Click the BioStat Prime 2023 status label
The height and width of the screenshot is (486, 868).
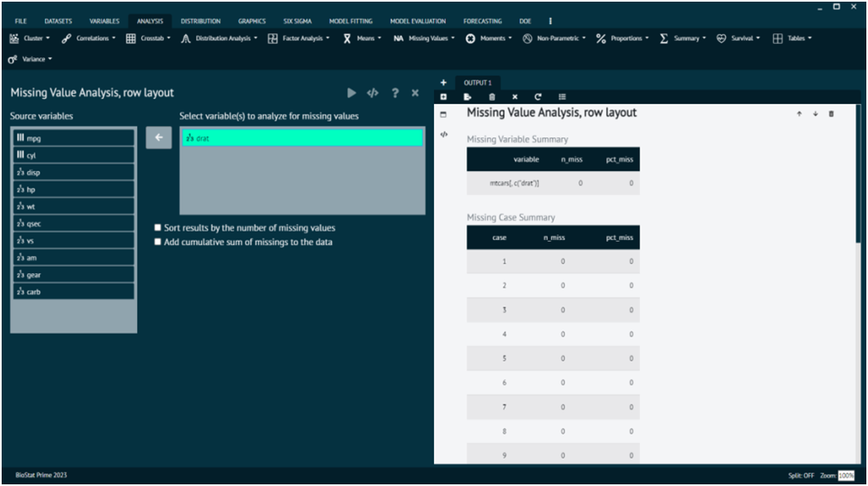[41, 475]
